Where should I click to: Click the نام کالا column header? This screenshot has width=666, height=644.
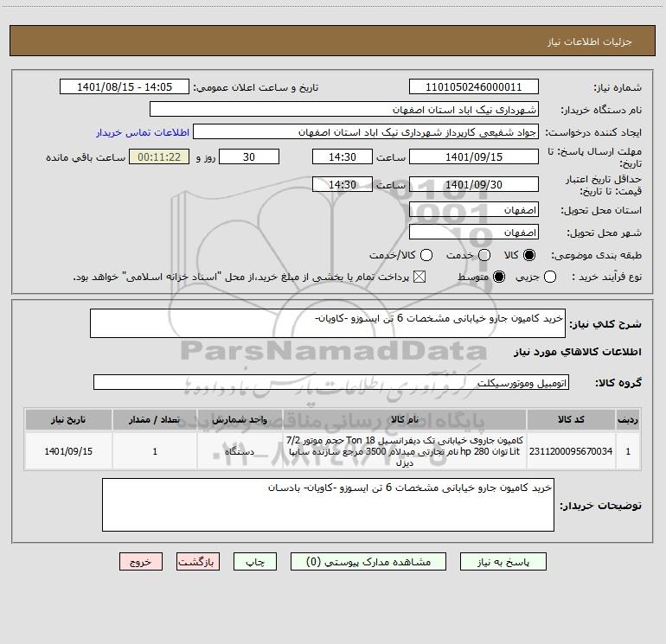405,419
